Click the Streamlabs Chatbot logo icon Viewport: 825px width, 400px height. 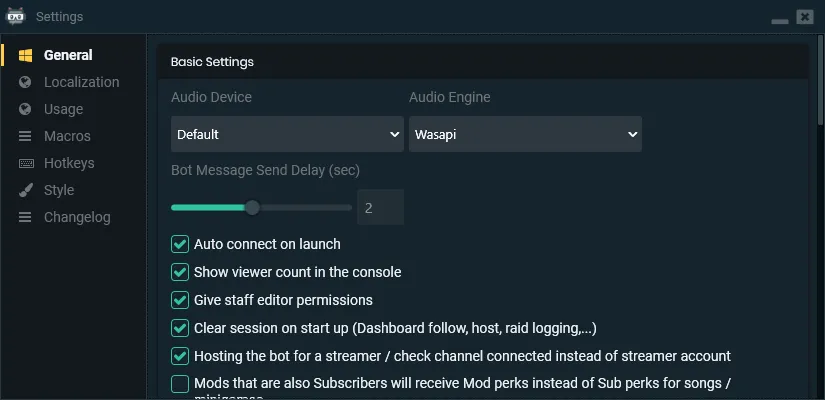15,16
